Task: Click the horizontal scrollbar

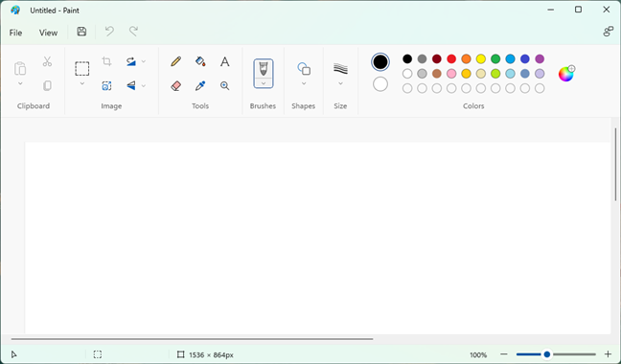Action: tap(192, 339)
